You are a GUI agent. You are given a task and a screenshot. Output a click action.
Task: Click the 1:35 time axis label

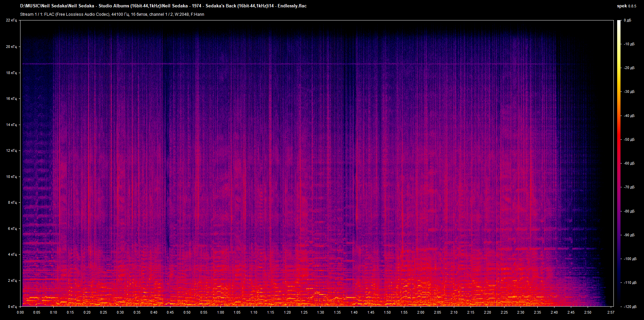point(337,313)
